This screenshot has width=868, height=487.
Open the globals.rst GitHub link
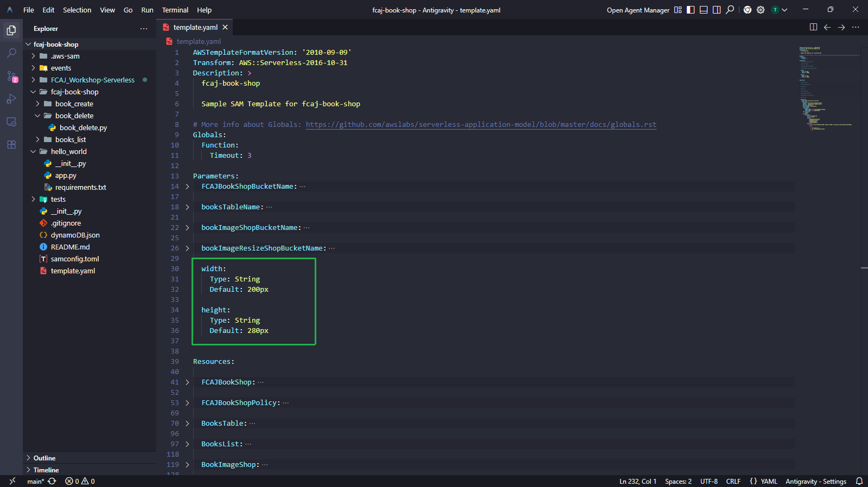481,125
